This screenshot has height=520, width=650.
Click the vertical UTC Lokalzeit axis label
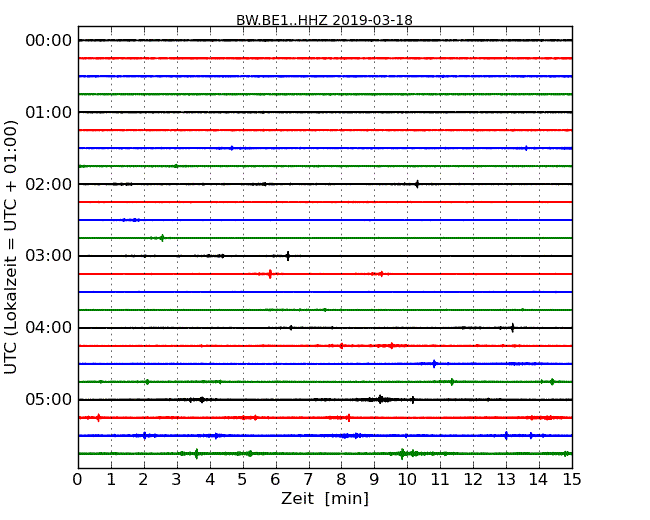11,247
